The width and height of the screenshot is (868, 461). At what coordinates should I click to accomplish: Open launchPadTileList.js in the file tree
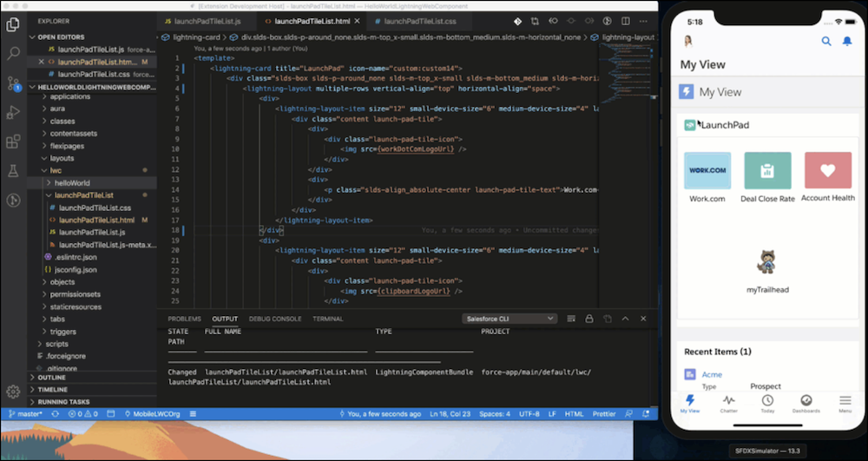point(92,233)
